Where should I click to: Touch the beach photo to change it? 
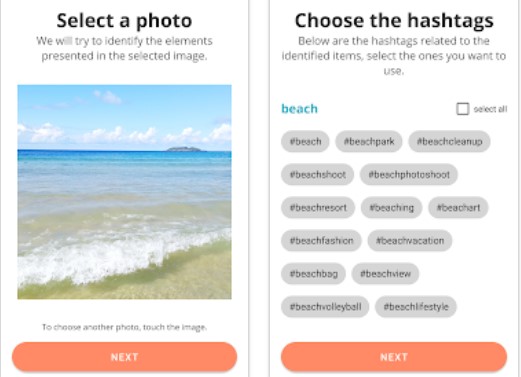click(124, 192)
